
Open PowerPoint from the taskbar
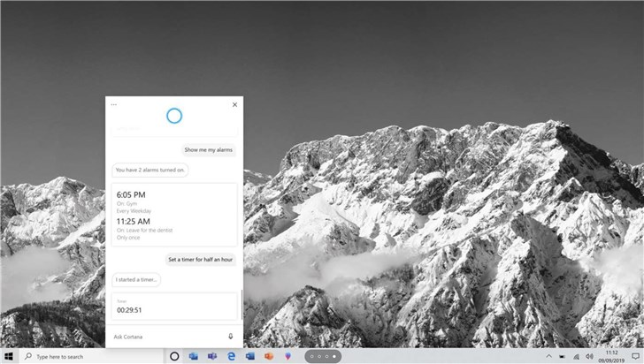point(269,356)
